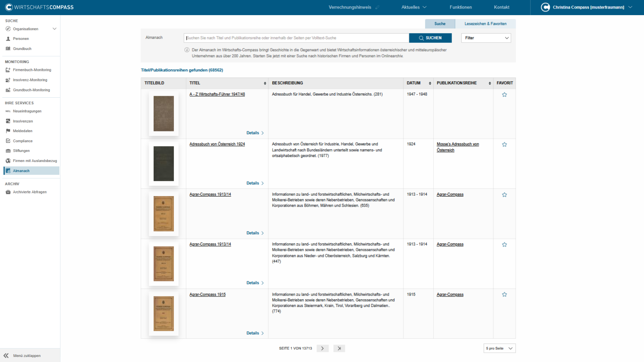Open Details for Agrar-Compass 1915
644x362 pixels.
coord(255,333)
